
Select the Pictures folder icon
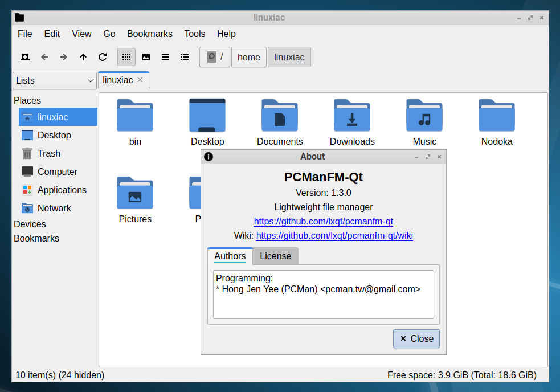(135, 193)
